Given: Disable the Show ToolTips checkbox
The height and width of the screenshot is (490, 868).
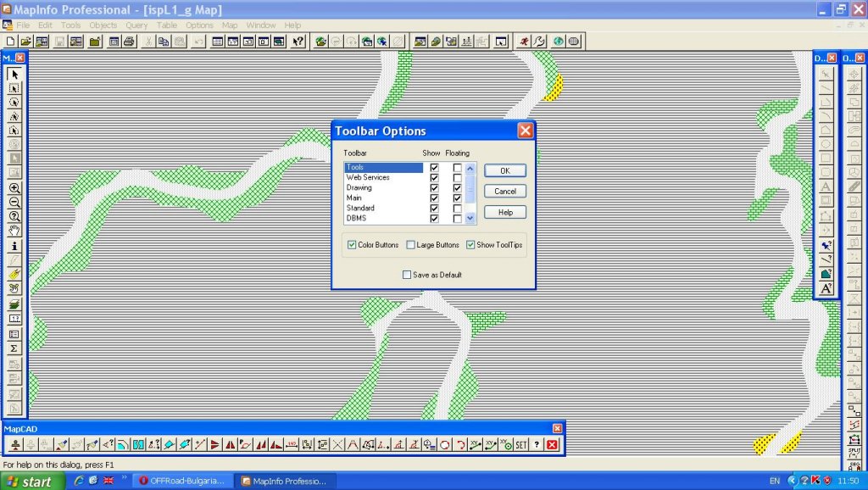Looking at the screenshot, I should pyautogui.click(x=470, y=245).
